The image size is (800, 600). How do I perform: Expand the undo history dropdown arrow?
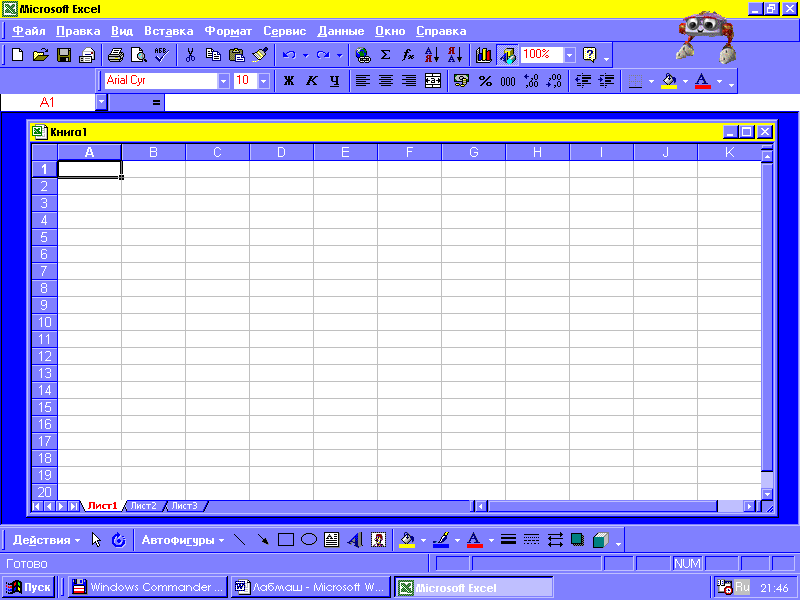(306, 55)
